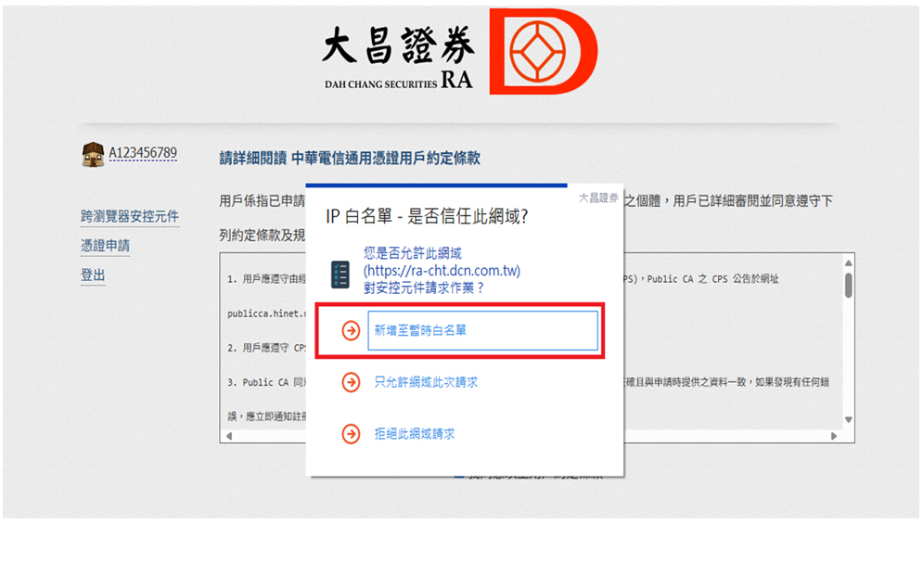Image resolution: width=923 pixels, height=588 pixels.
Task: Click the vertical scrollbar thumb in terms box
Action: click(x=848, y=286)
